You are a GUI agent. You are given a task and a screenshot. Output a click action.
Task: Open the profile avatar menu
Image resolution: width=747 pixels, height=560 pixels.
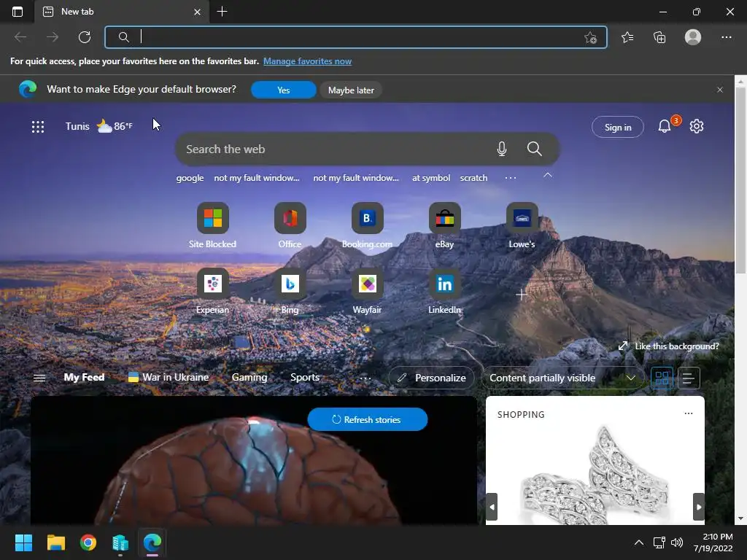[693, 37]
